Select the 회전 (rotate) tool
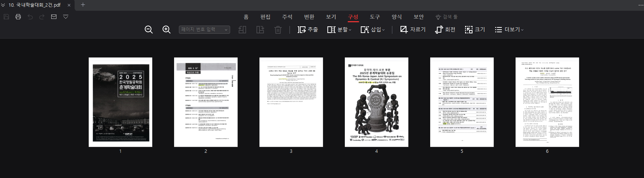The width and height of the screenshot is (644, 178). click(445, 30)
